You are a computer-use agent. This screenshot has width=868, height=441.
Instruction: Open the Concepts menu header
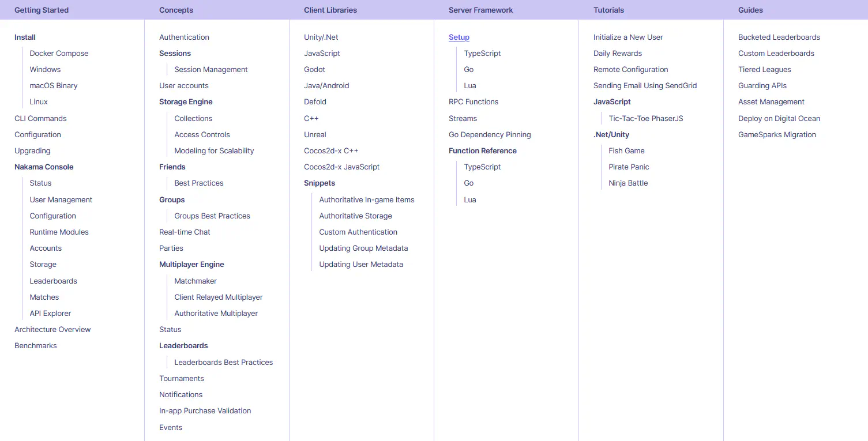pos(176,10)
